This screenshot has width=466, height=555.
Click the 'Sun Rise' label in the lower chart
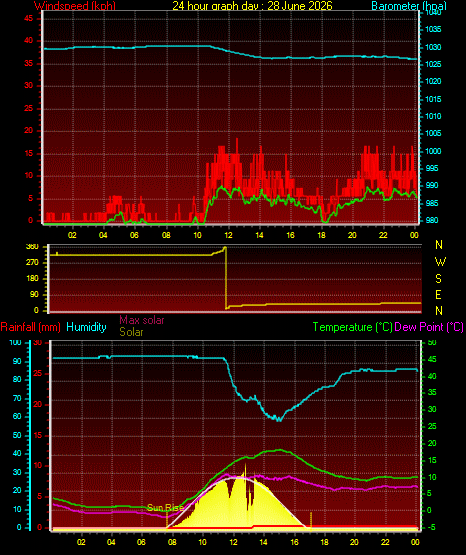[166, 508]
